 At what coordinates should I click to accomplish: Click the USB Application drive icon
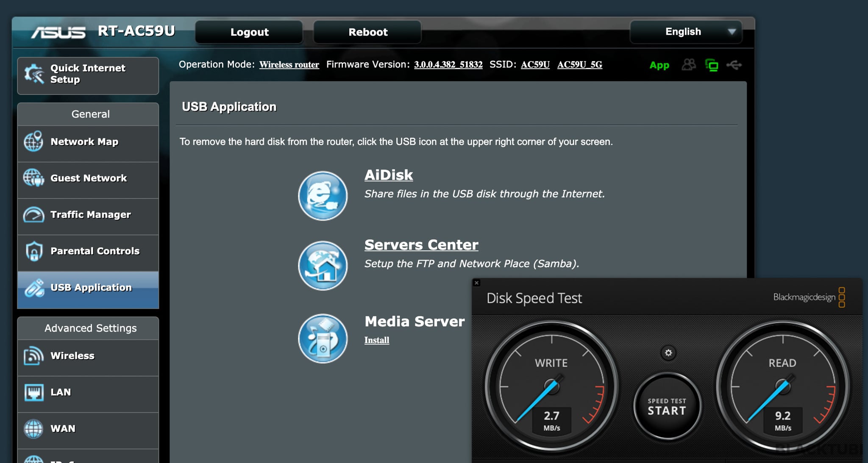tap(34, 288)
